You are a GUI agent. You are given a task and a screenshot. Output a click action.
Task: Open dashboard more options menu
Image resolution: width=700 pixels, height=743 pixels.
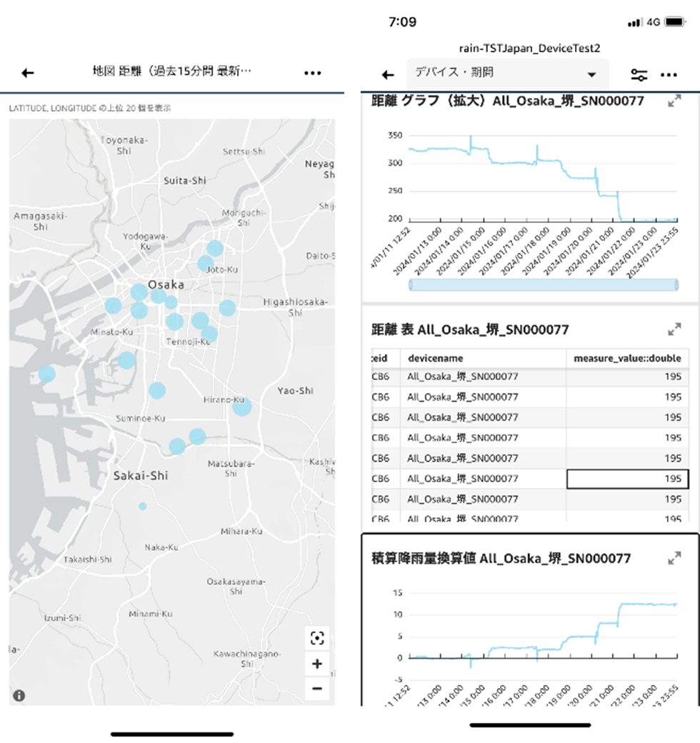669,75
